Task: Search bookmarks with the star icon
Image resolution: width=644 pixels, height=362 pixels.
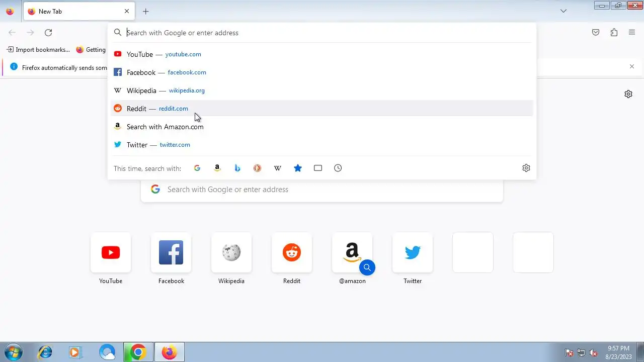Action: pos(298,168)
